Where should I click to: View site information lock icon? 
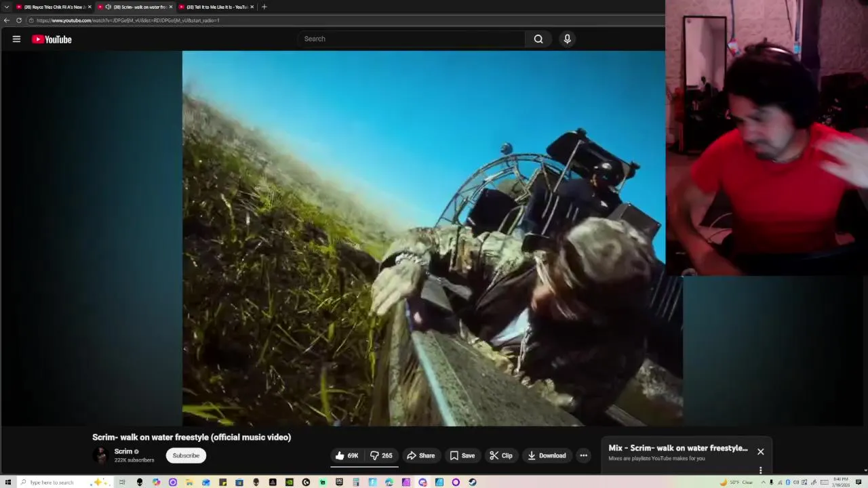[x=31, y=20]
